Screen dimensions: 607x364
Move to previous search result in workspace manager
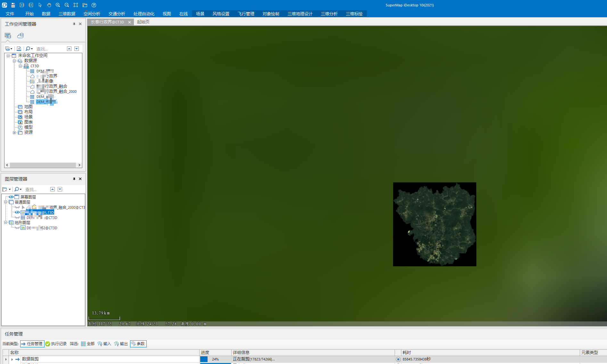(x=69, y=49)
